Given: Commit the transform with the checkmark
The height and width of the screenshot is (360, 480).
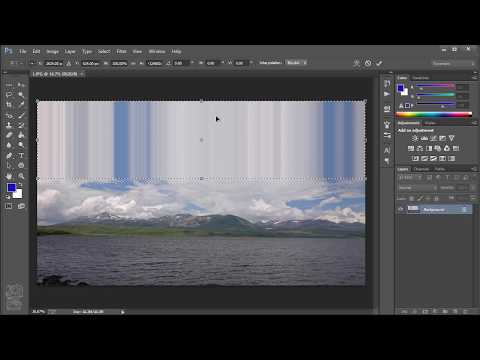Looking at the screenshot, I should tap(379, 63).
